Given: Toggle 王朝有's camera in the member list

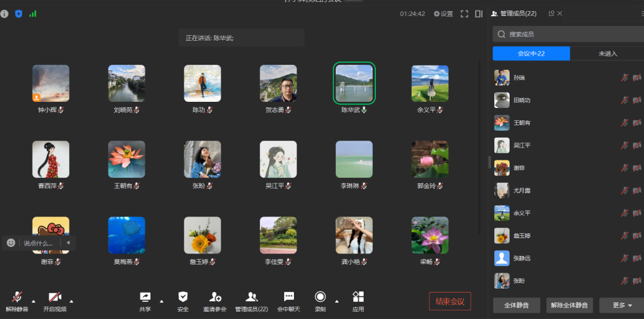Looking at the screenshot, I should point(637,123).
